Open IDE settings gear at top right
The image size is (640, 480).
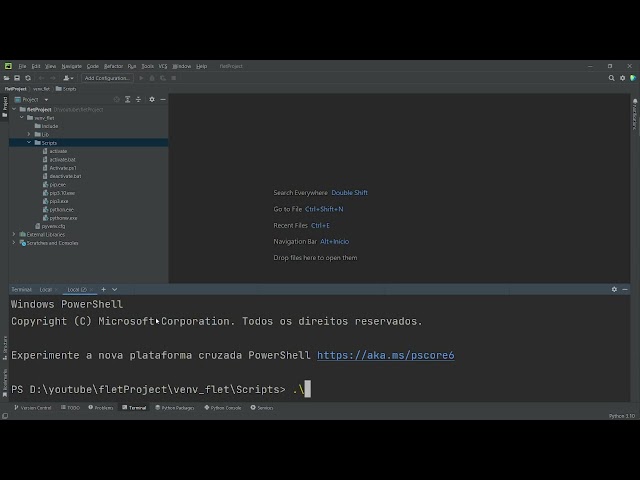[x=622, y=78]
